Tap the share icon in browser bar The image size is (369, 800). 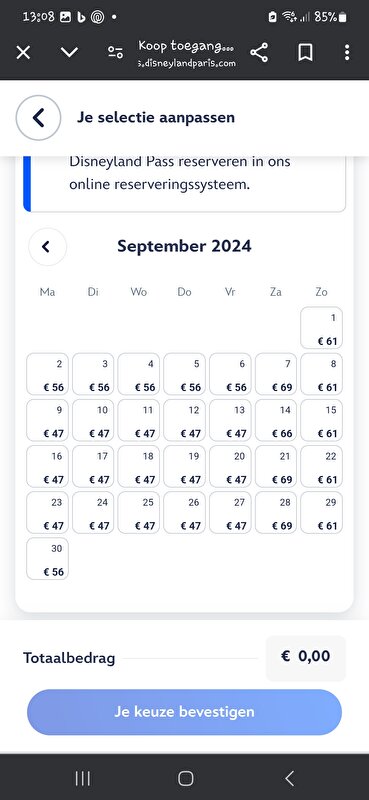click(x=259, y=52)
